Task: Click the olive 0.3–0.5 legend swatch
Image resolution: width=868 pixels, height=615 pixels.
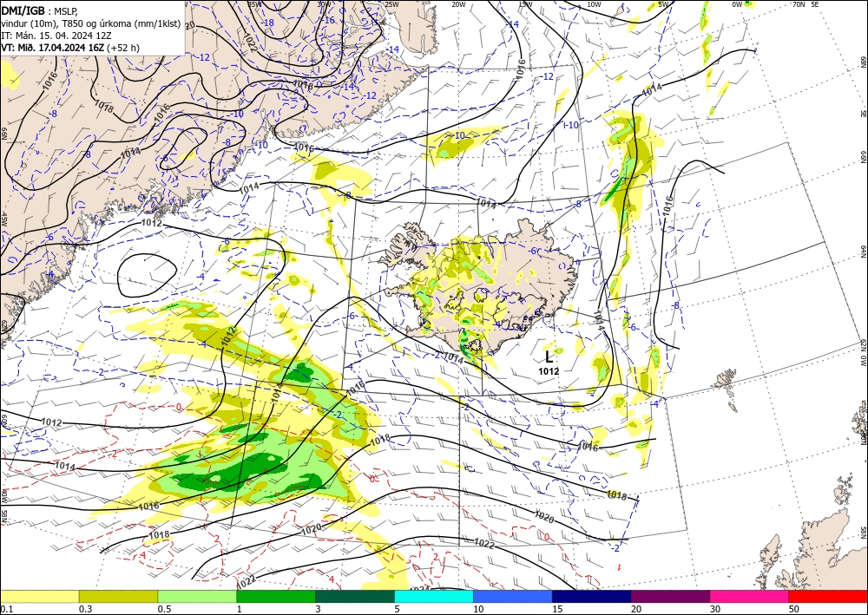Action: (118, 596)
